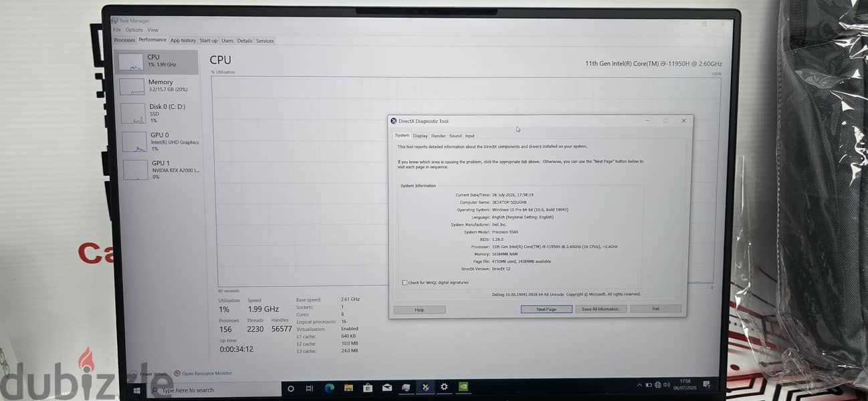This screenshot has width=868, height=401.
Task: Click the Next Page button
Action: coord(546,309)
